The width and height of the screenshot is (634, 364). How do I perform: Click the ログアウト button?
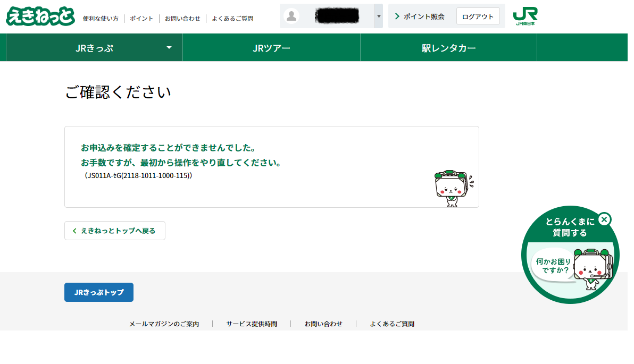(478, 16)
